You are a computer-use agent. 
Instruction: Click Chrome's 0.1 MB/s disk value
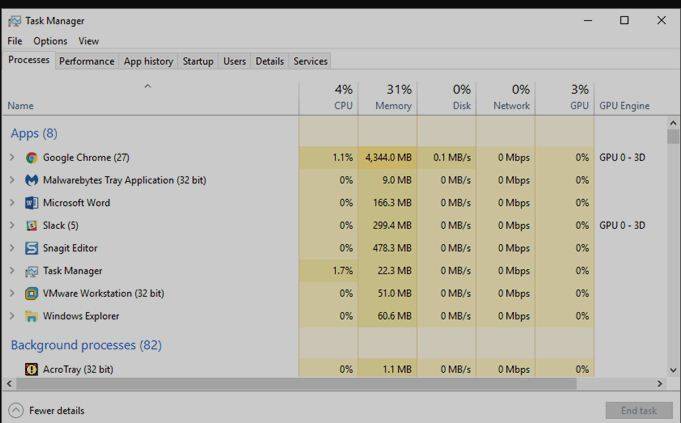[x=452, y=158]
